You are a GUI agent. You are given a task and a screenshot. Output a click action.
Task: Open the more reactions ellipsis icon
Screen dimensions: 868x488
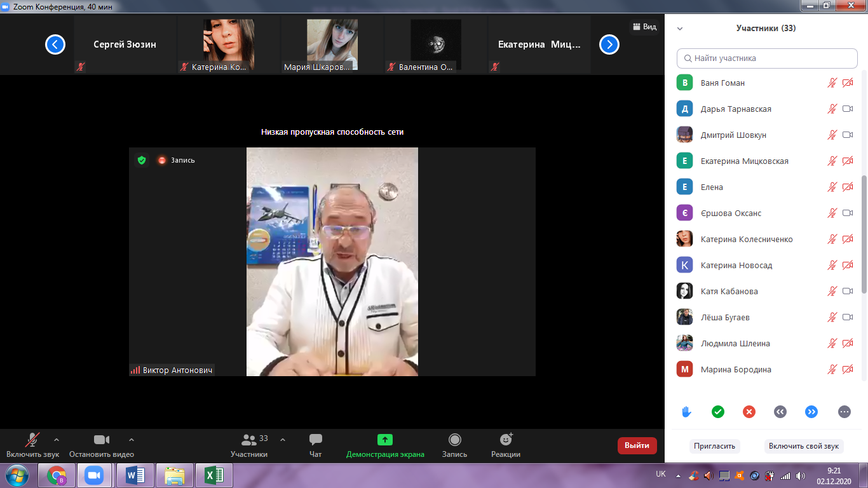coord(844,412)
